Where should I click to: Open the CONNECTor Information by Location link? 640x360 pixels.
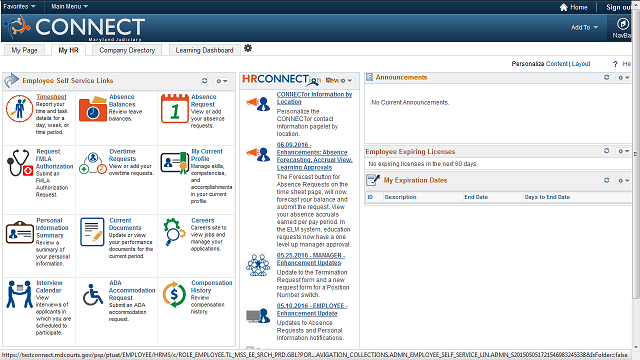point(314,98)
